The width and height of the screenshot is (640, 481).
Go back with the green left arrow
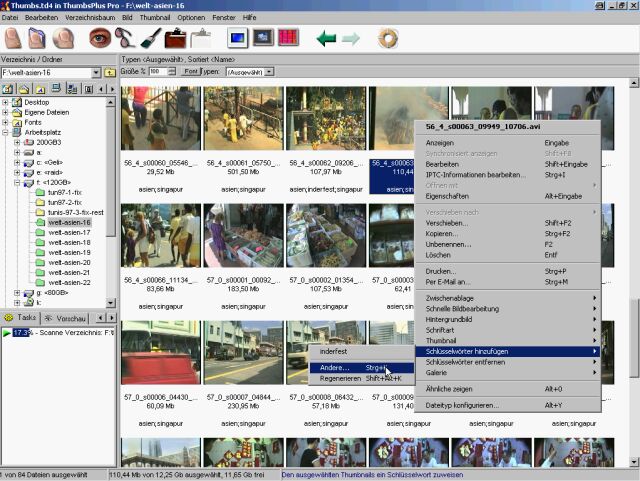coord(326,39)
